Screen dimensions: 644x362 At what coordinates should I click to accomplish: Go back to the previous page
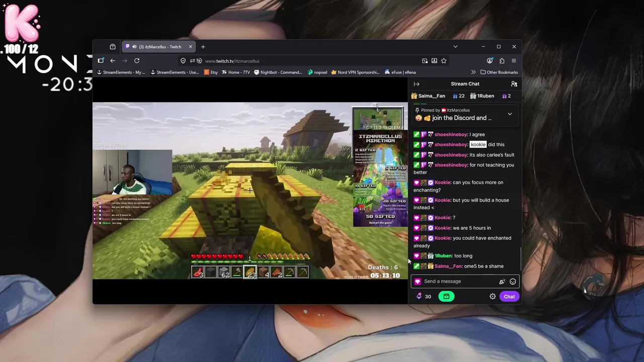point(113,61)
